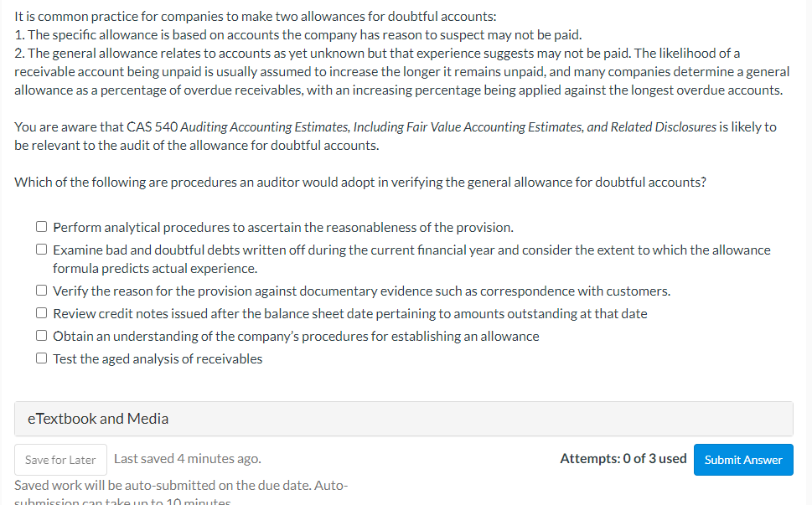Select 'Test the aged analysis of receivables'
Viewport: 812px width, 505px height.
[x=41, y=357]
